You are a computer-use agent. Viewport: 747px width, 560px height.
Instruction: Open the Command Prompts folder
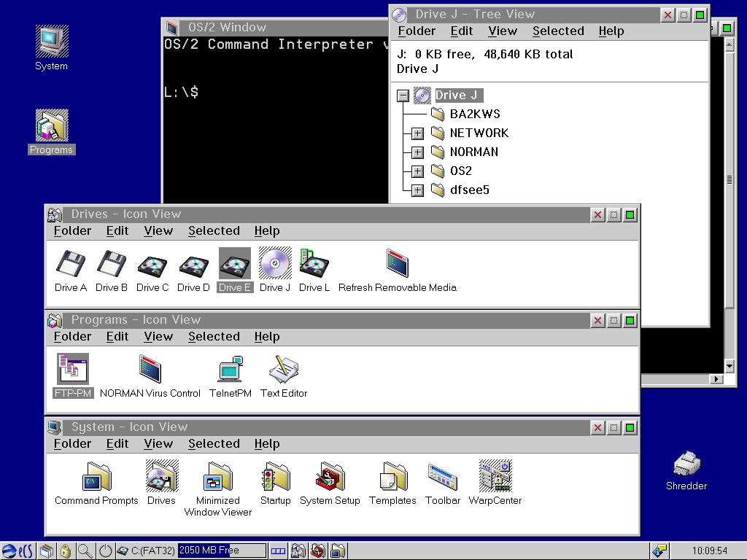[x=96, y=478]
